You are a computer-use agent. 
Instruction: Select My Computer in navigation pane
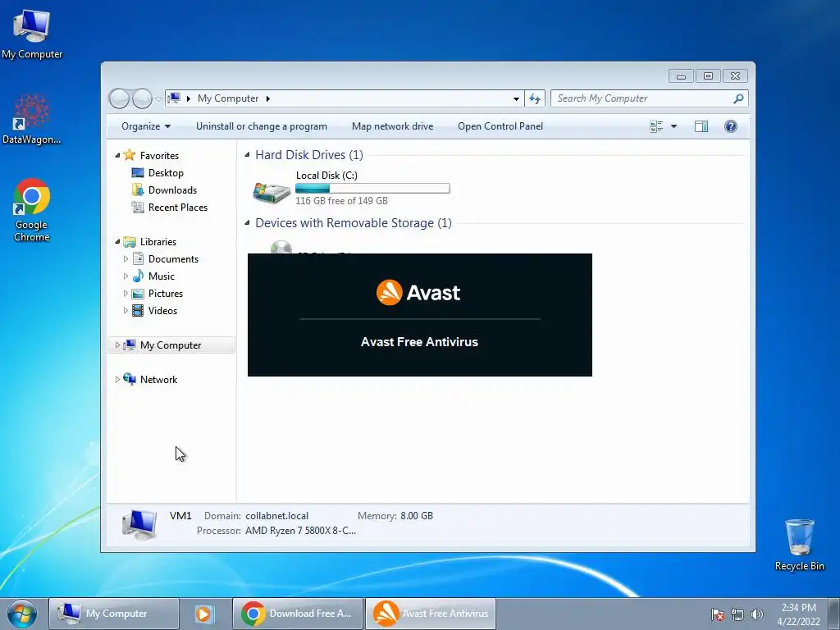pyautogui.click(x=171, y=345)
